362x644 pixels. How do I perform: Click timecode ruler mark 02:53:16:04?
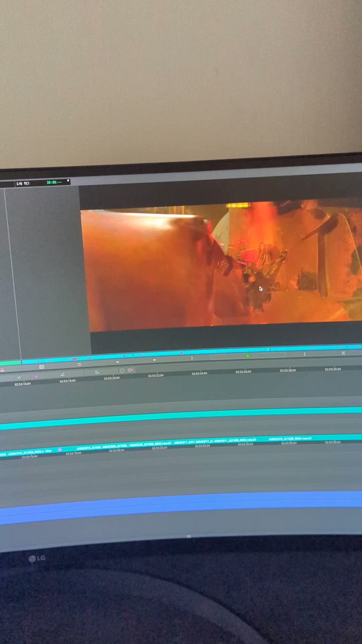click(22, 384)
